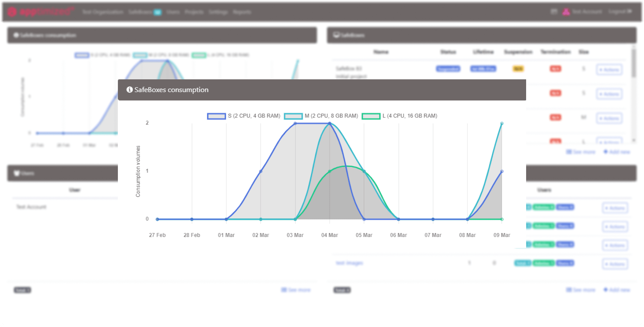
Task: Click the L series peak point on 04 Mar
Action: click(330, 171)
